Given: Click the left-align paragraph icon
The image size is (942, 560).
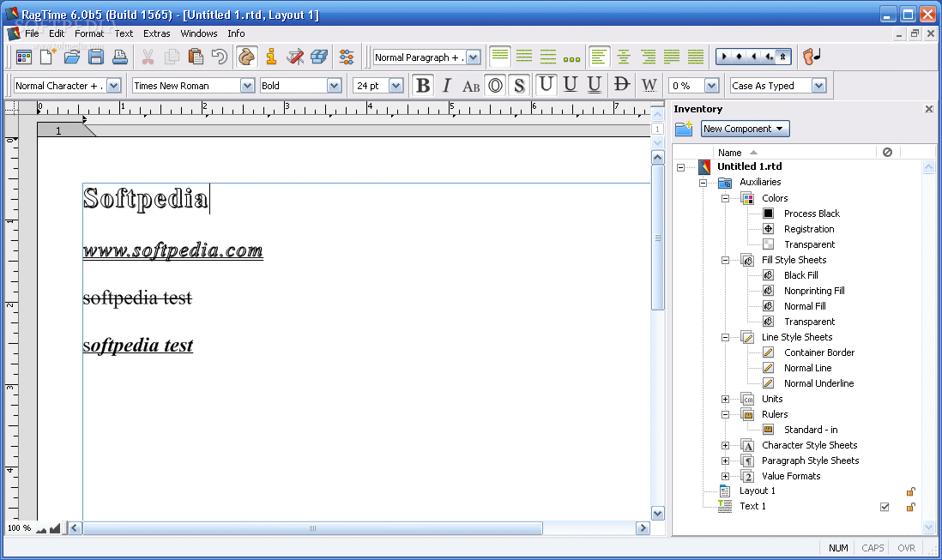Looking at the screenshot, I should tap(599, 57).
